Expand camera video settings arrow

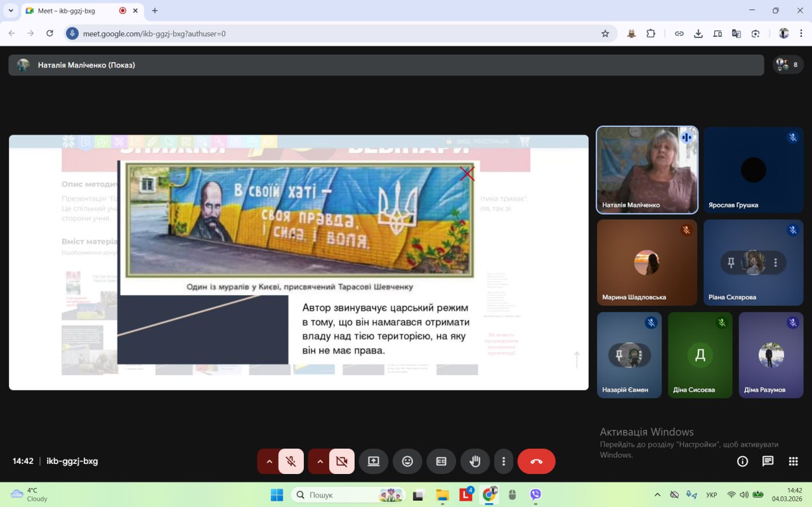click(320, 461)
